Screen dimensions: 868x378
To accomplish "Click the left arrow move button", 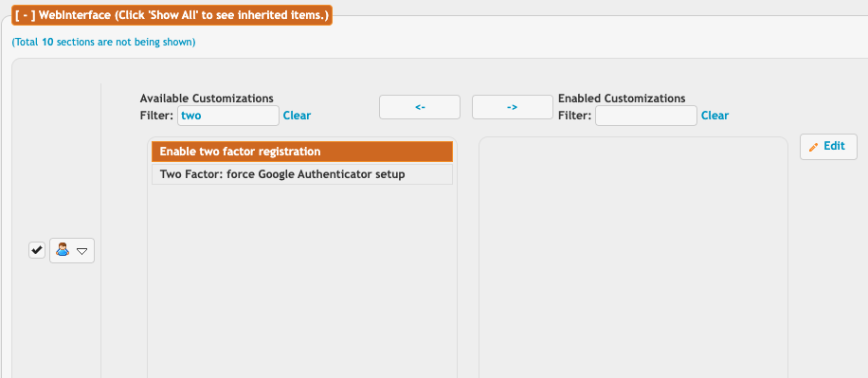I will (420, 107).
